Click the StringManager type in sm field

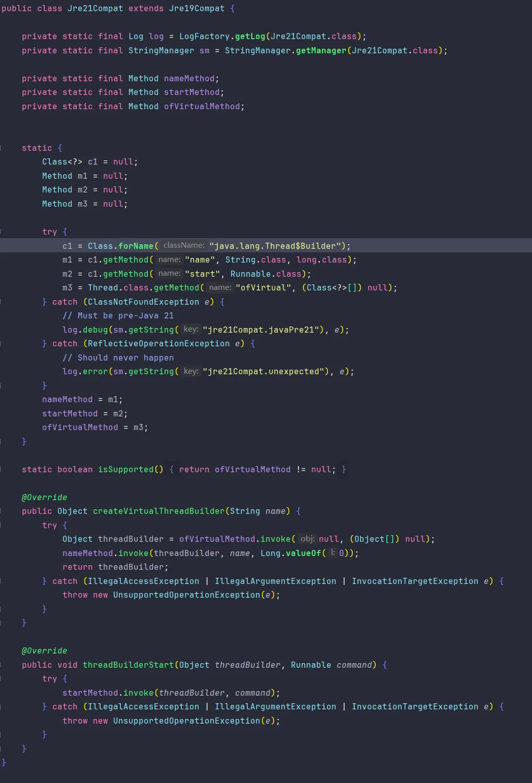tap(161, 51)
